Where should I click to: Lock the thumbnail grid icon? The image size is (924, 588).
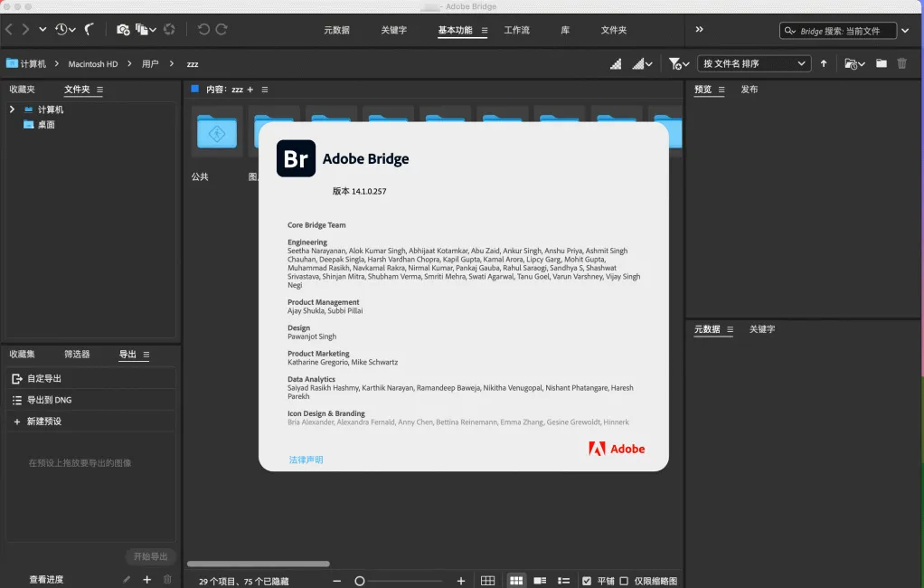click(x=487, y=581)
